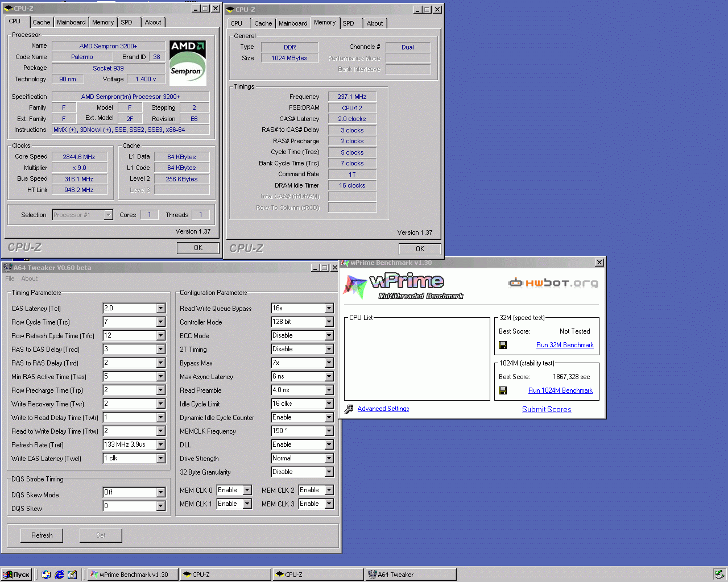The image size is (728, 582).
Task: Open the Cache tab in left CPU-Z window
Action: (41, 22)
